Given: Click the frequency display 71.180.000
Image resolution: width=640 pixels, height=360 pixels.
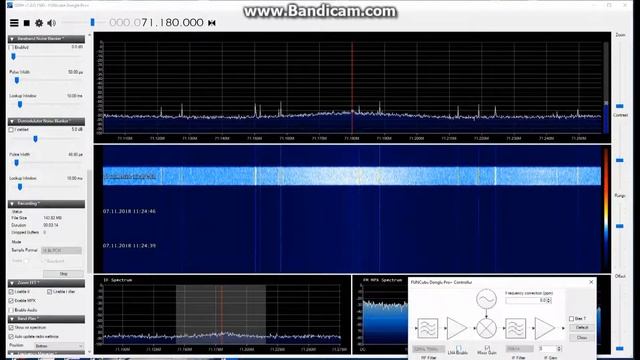Looking at the screenshot, I should (x=156, y=22).
